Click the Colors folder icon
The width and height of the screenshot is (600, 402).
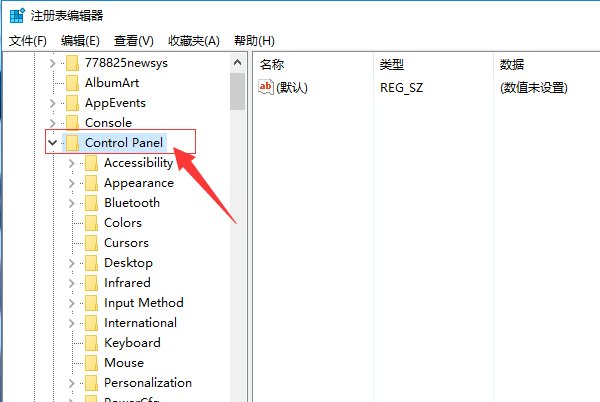click(91, 223)
